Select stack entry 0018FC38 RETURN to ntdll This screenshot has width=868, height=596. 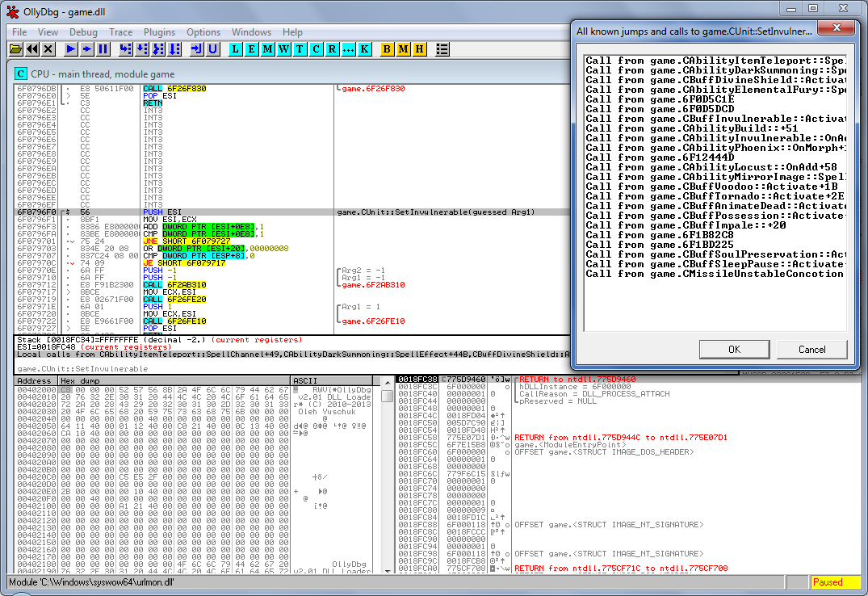click(x=628, y=380)
